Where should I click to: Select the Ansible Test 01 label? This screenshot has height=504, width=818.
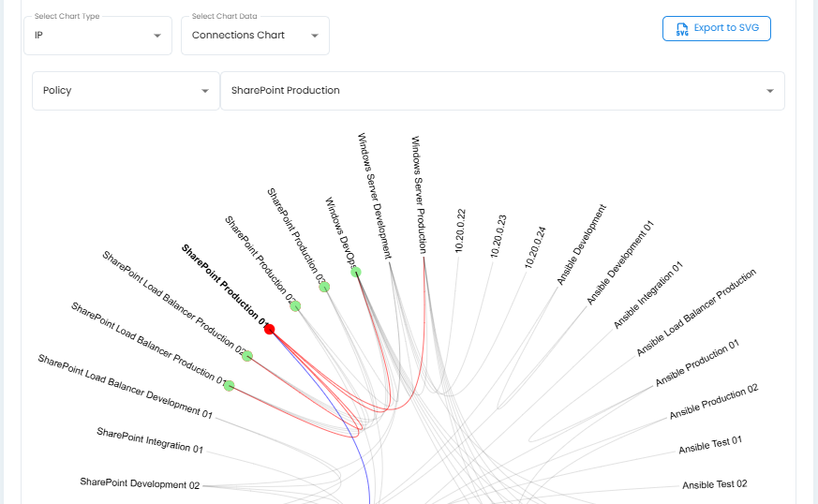pyautogui.click(x=710, y=446)
